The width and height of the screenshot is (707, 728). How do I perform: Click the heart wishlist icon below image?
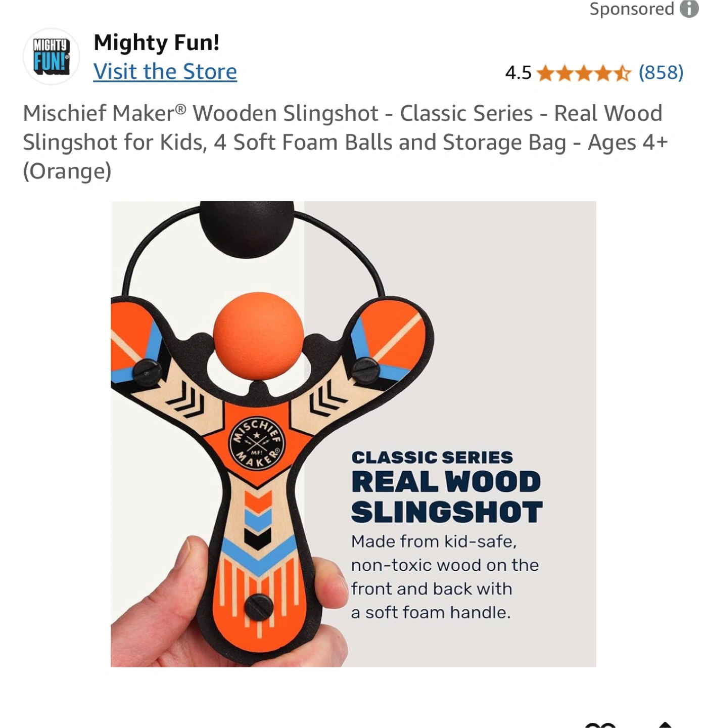coord(600,725)
